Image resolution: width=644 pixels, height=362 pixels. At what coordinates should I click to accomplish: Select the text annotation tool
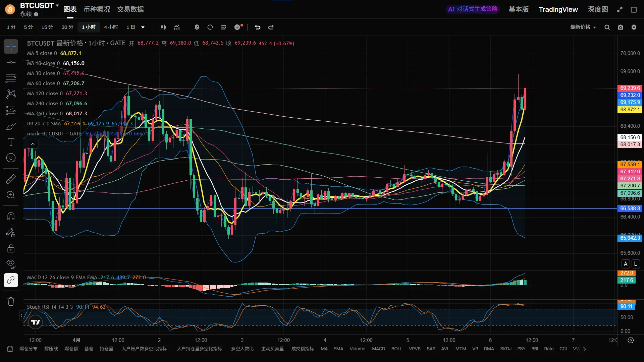(11, 142)
